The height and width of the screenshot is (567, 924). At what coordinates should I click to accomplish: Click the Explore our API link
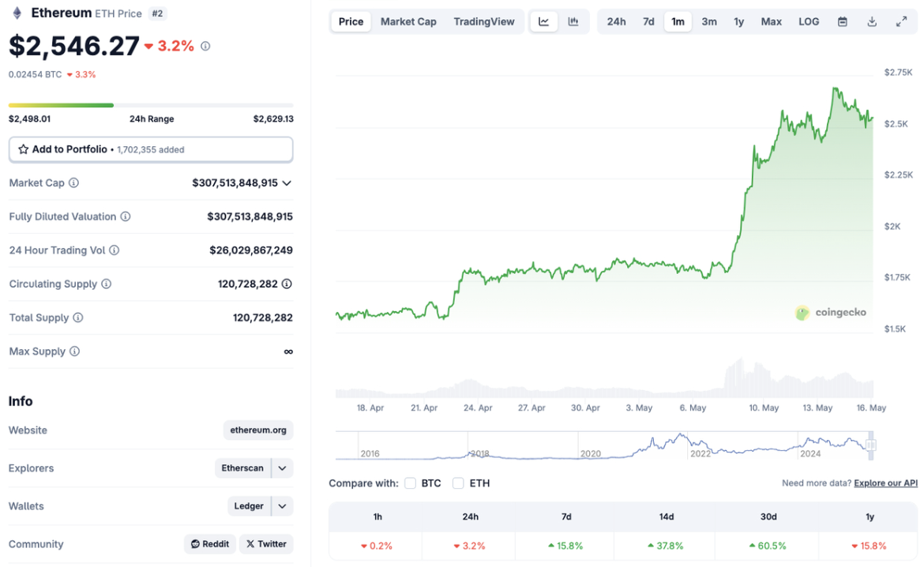click(885, 483)
